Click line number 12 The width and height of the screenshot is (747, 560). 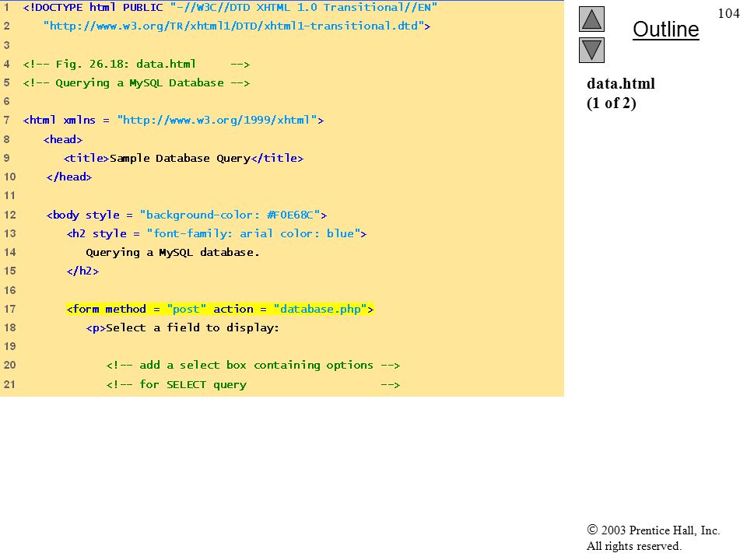click(x=10, y=215)
